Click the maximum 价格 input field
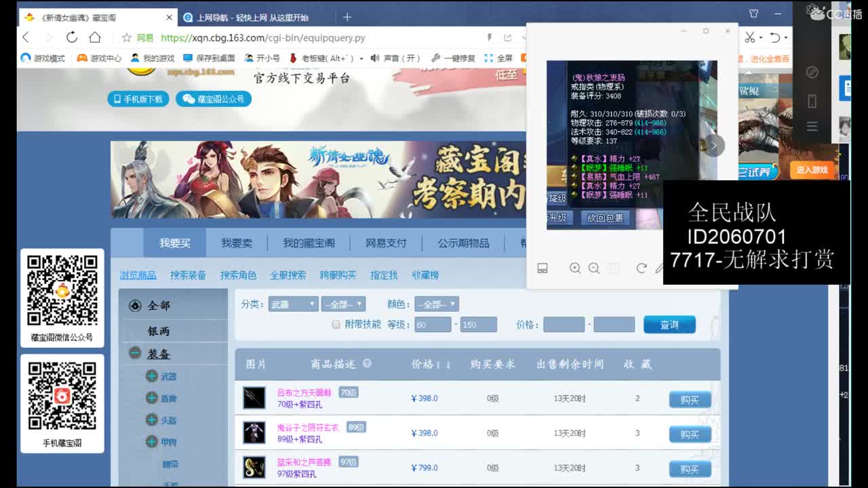The width and height of the screenshot is (868, 488). [614, 325]
